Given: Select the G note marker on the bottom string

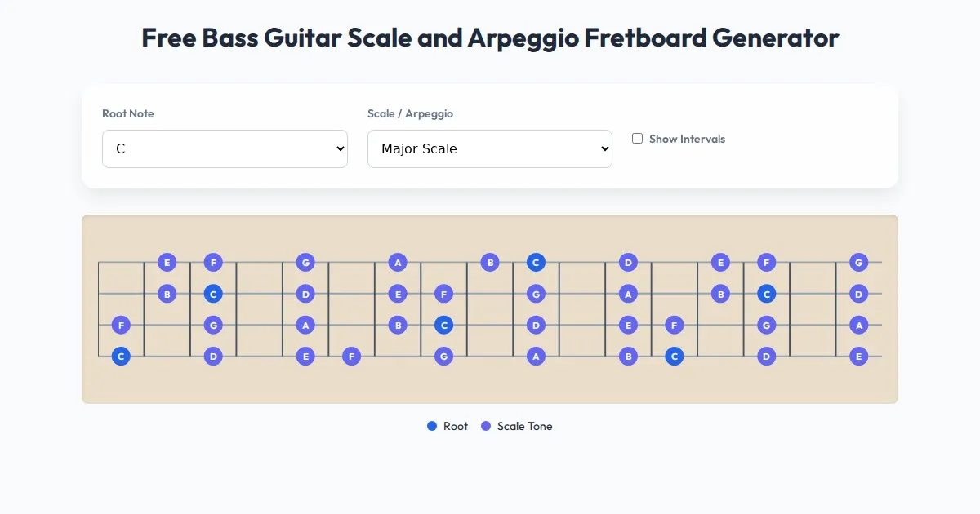Looking at the screenshot, I should pos(443,356).
